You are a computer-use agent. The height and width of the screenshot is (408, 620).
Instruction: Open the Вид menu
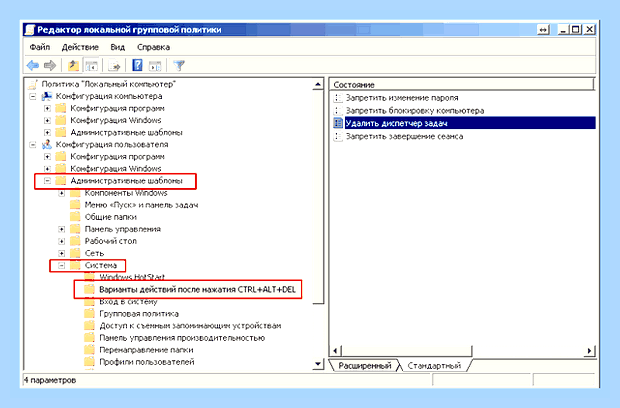pyautogui.click(x=117, y=47)
